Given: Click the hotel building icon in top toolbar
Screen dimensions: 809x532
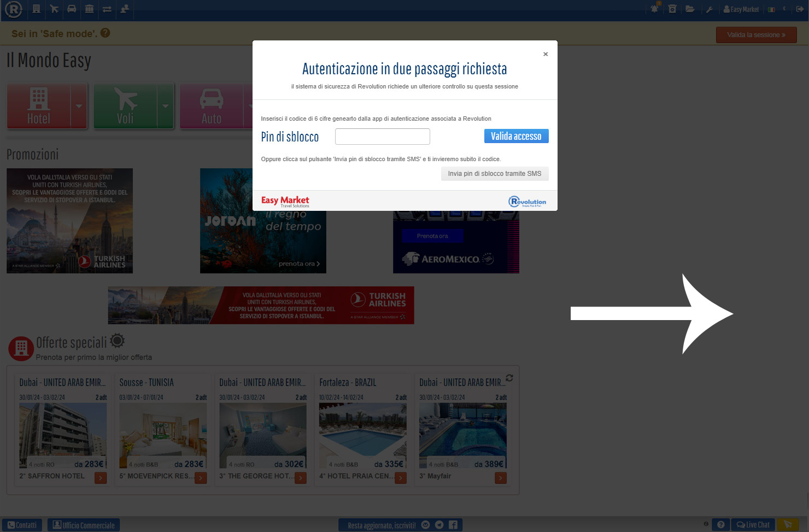Looking at the screenshot, I should point(36,9).
